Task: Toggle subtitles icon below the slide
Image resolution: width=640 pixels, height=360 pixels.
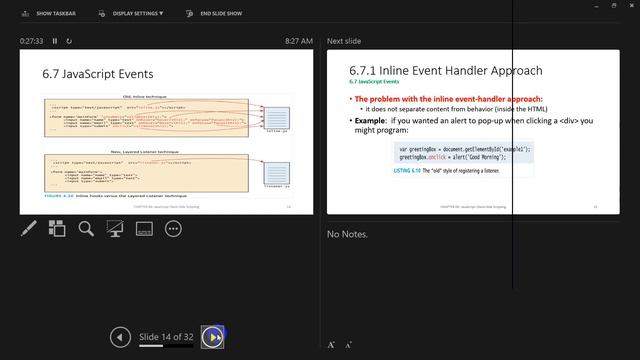Action: click(x=144, y=229)
